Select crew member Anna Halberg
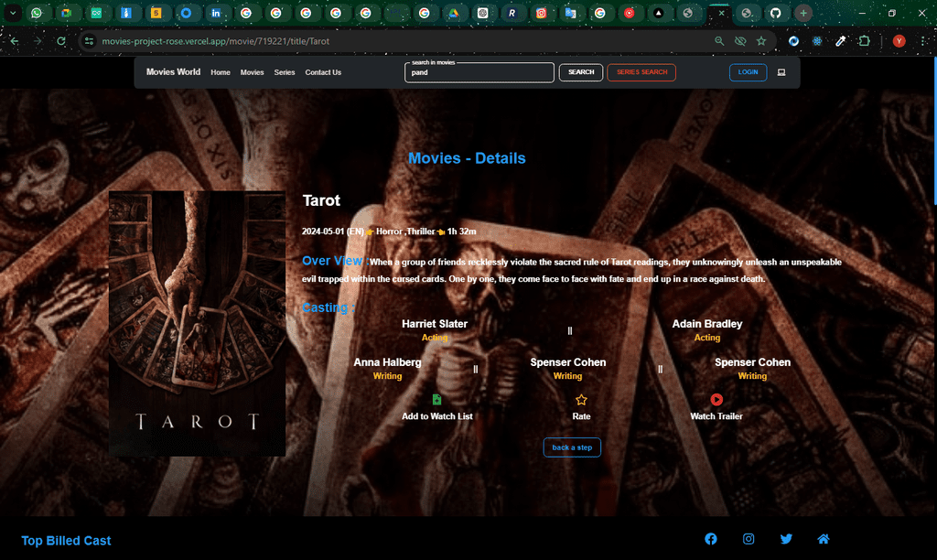 tap(387, 362)
